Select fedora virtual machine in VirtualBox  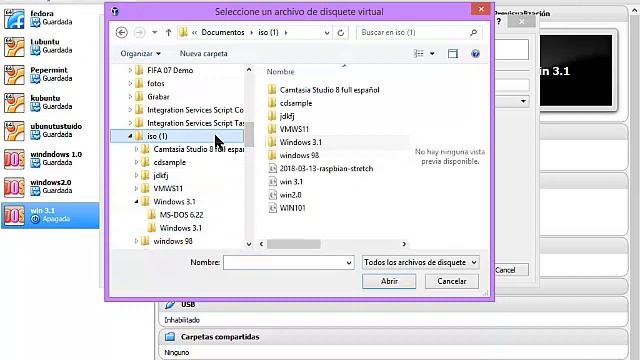50,18
